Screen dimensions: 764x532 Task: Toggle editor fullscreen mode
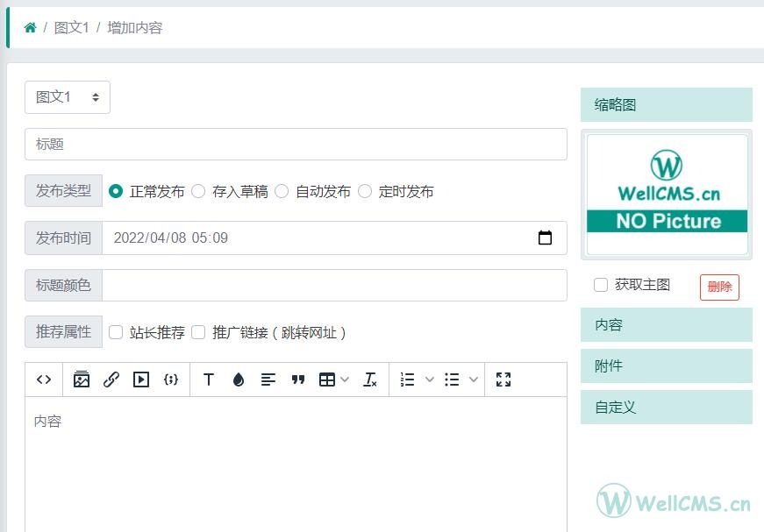(x=503, y=379)
